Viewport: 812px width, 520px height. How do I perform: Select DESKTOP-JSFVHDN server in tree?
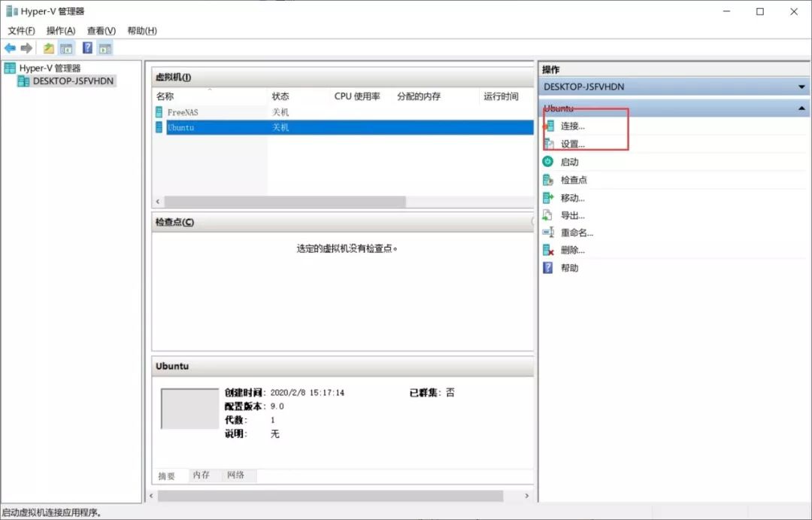tap(73, 81)
